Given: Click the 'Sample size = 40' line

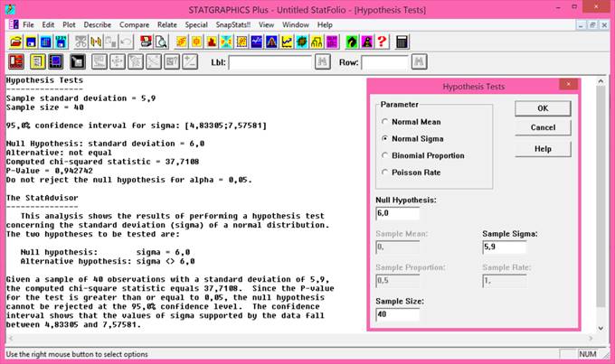Looking at the screenshot, I should pyautogui.click(x=44, y=107).
